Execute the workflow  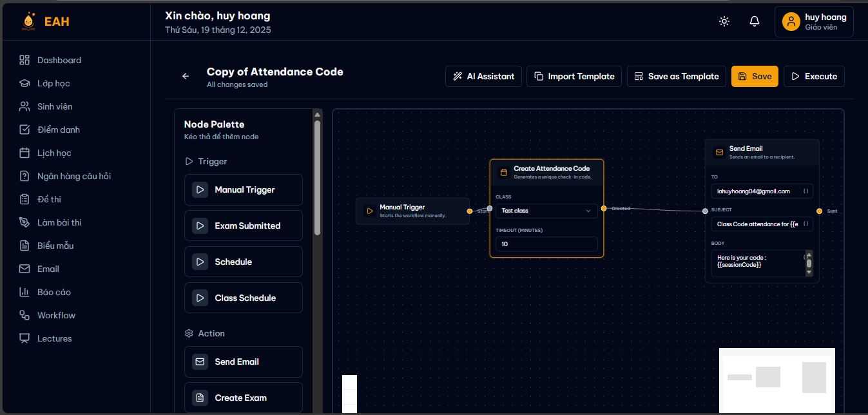[814, 76]
